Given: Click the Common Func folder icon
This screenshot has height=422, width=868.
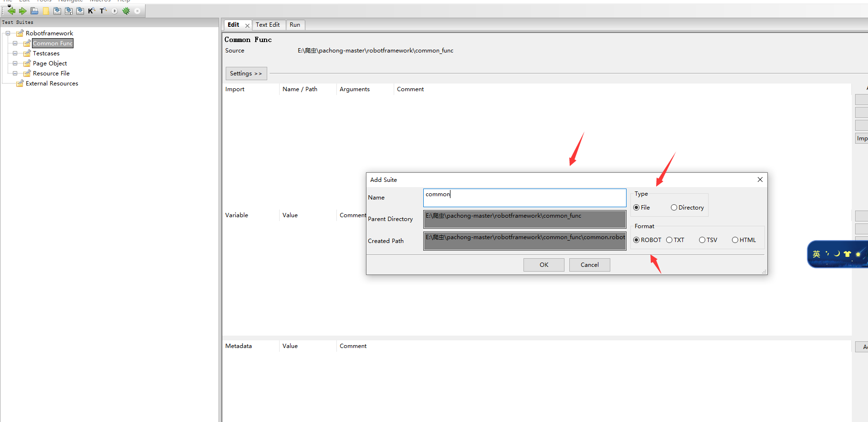Looking at the screenshot, I should 27,43.
